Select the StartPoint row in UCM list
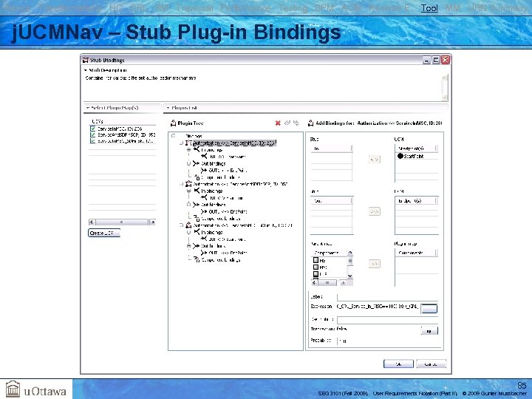 click(x=417, y=157)
